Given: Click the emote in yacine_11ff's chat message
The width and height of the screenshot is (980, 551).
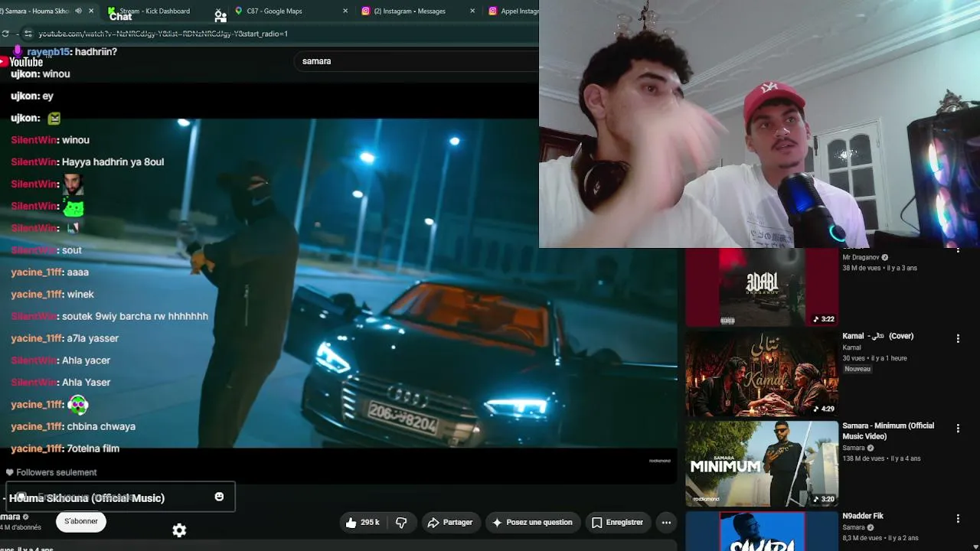Looking at the screenshot, I should (x=78, y=404).
